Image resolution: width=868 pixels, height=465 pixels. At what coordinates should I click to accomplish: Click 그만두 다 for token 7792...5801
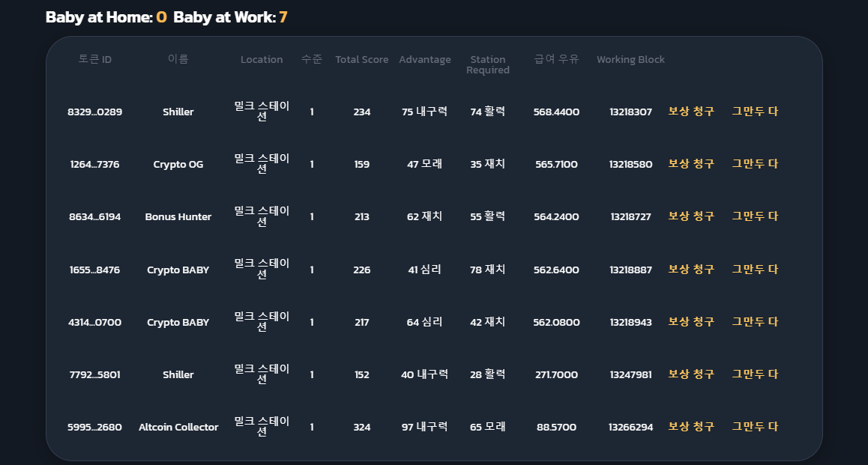click(755, 374)
